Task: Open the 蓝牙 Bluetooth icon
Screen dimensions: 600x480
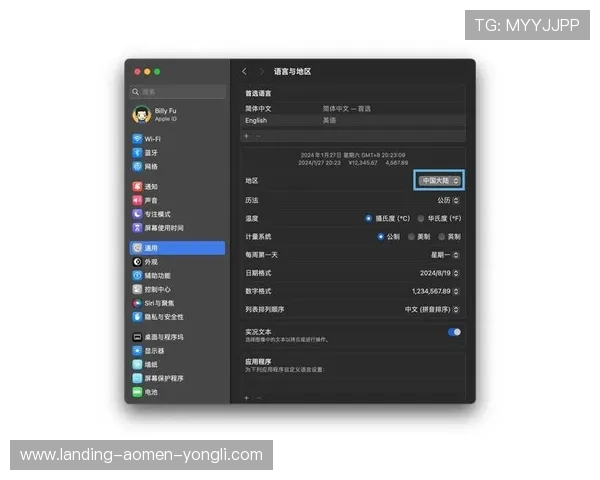Action: (x=137, y=152)
